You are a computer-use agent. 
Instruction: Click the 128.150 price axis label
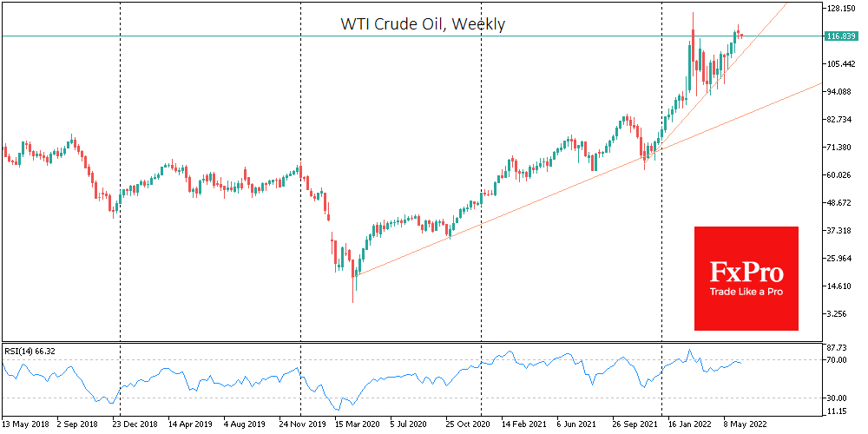point(841,9)
